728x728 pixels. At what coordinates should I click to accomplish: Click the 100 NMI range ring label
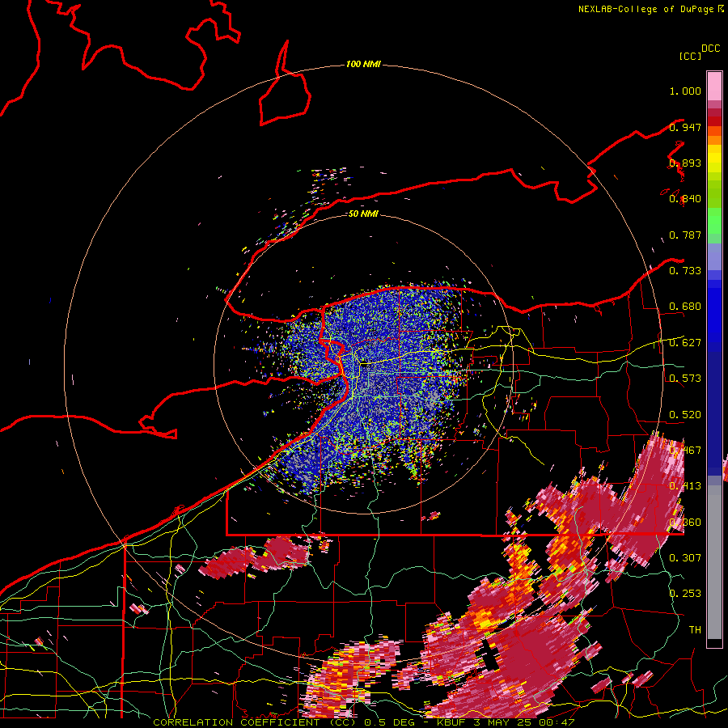coord(363,64)
